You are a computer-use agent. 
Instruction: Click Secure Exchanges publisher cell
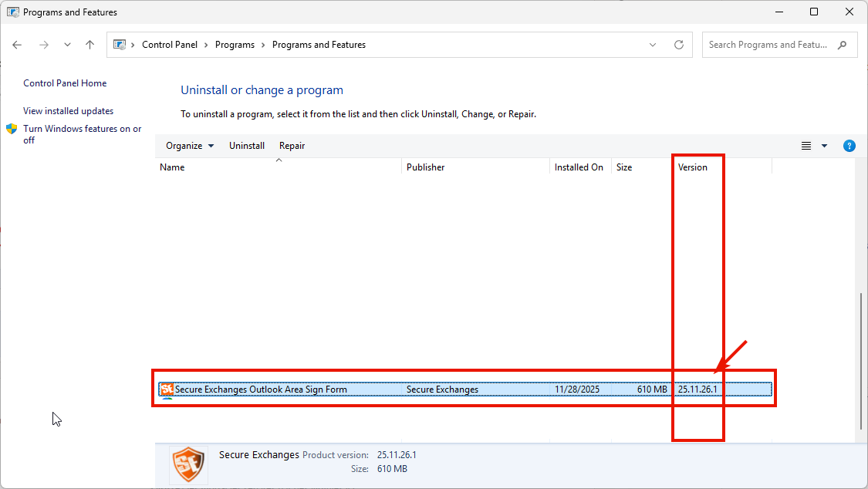pyautogui.click(x=442, y=390)
